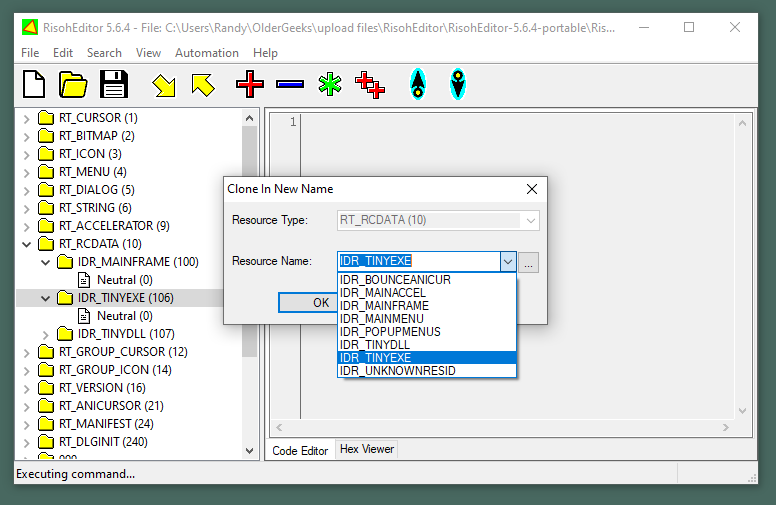Open the Edit menu
This screenshot has height=505, width=776.
point(63,53)
